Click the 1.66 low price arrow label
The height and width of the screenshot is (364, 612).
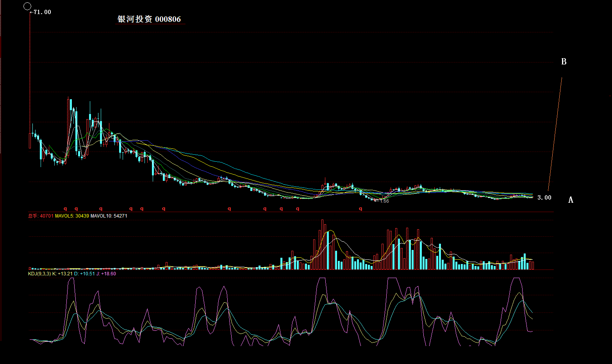(383, 201)
